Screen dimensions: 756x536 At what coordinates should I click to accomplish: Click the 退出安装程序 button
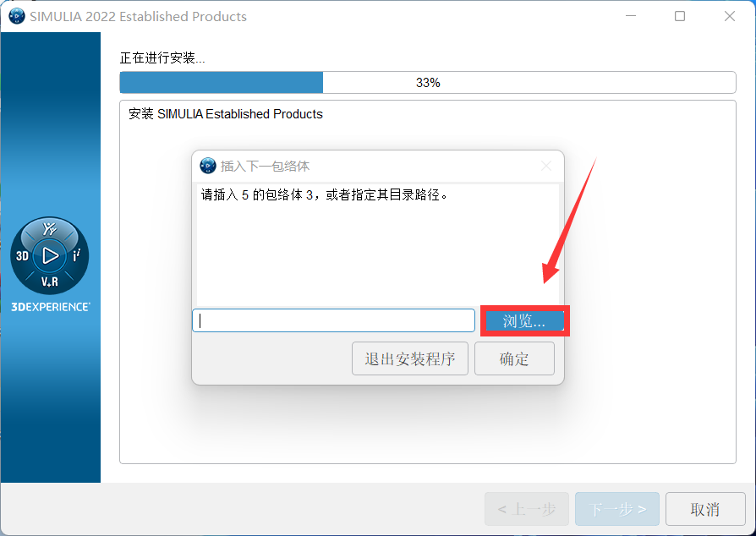pos(410,358)
